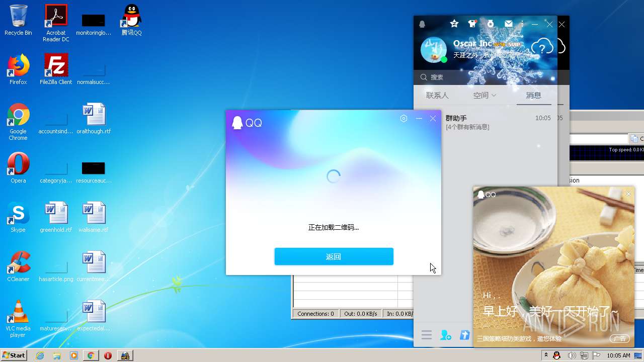The image size is (644, 362).
Task: Click Out: 0.0 KB/s status entry
Action: (361, 314)
